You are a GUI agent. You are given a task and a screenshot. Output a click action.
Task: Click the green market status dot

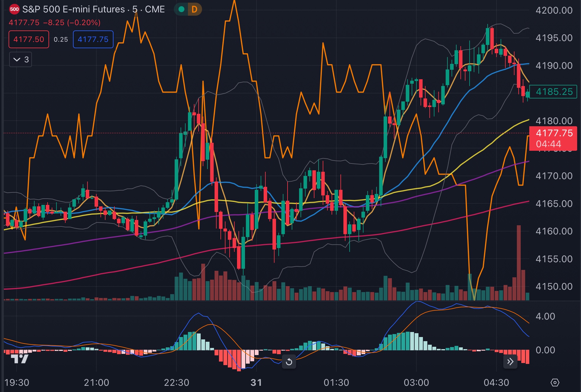click(181, 9)
